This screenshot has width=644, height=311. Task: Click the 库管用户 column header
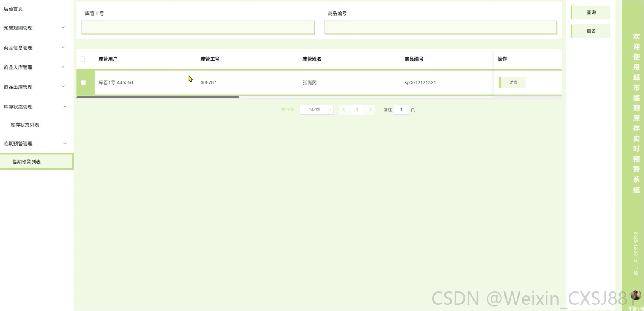(x=108, y=59)
